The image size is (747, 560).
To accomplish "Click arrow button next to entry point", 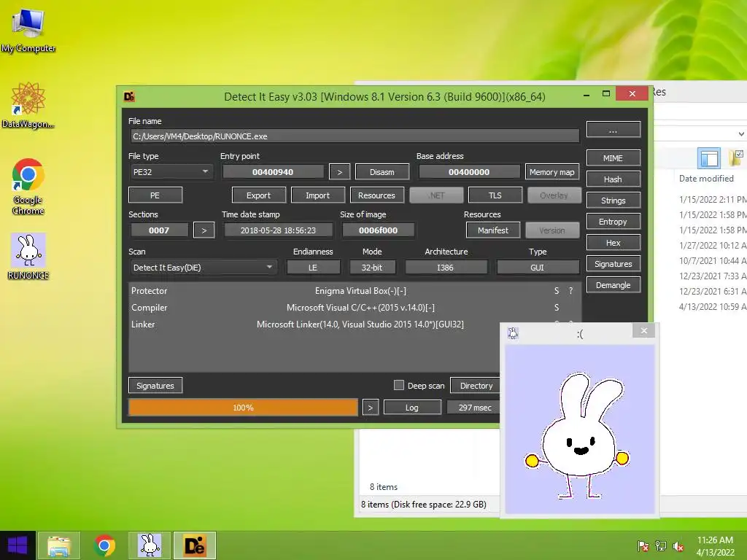I will pyautogui.click(x=340, y=172).
